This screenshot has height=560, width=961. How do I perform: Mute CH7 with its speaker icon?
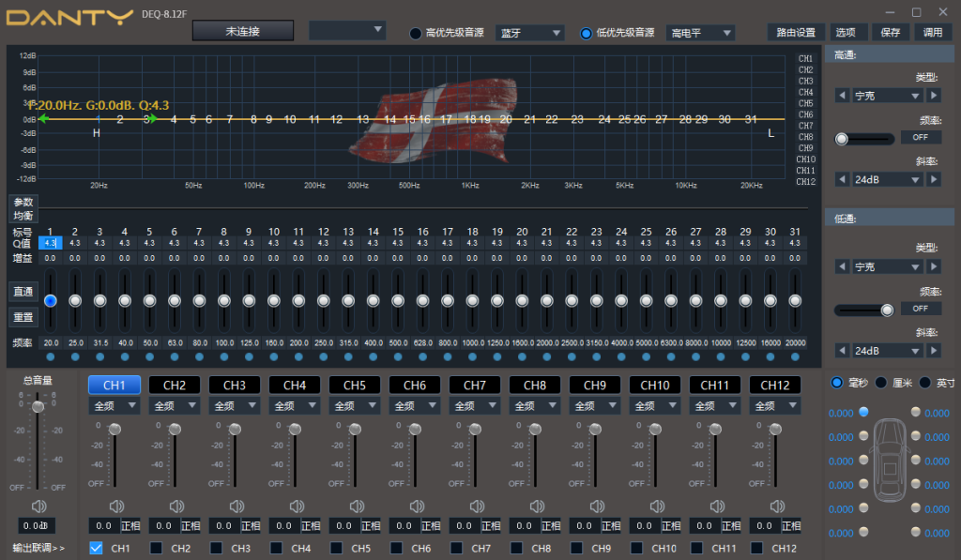point(477,507)
